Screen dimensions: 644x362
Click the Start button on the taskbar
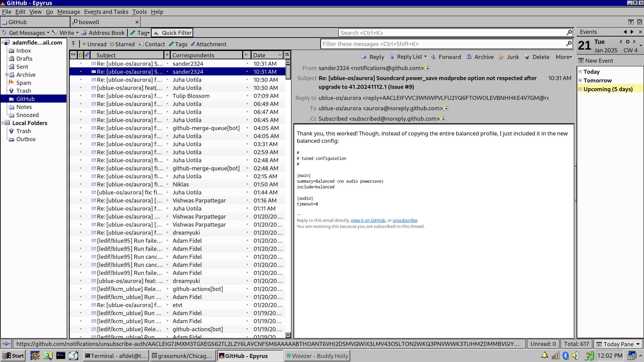pyautogui.click(x=13, y=356)
